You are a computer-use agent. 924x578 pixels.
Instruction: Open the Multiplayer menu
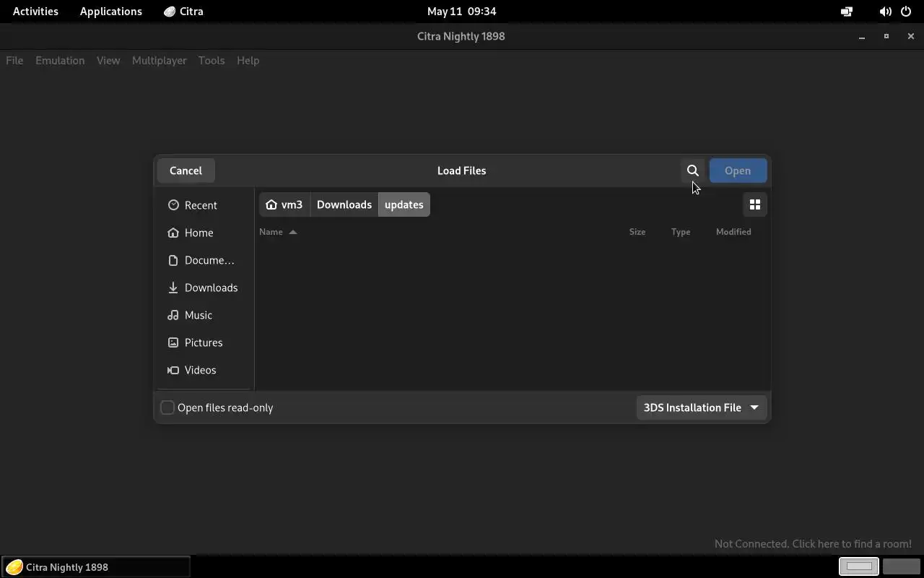160,61
